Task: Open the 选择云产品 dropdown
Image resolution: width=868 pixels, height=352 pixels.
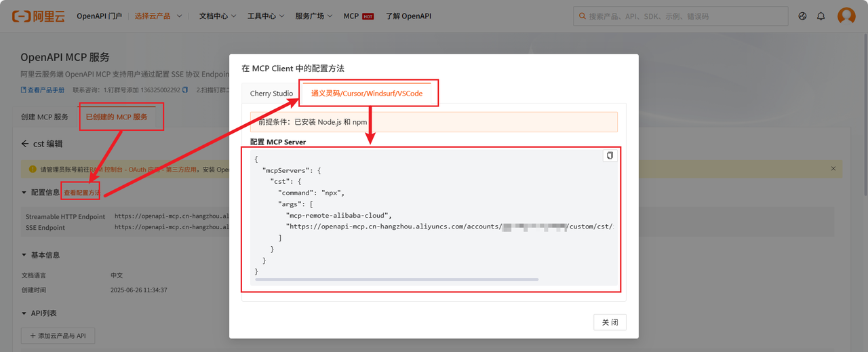Action: [x=159, y=16]
